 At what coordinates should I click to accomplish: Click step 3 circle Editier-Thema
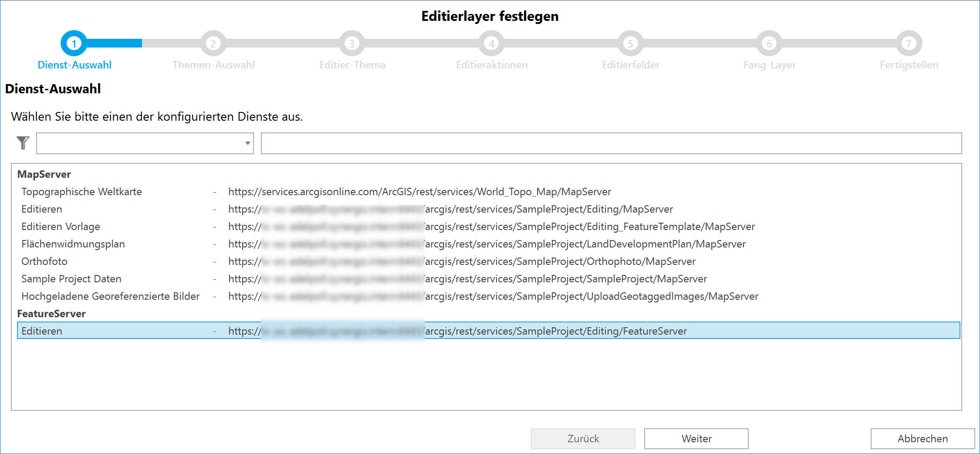(351, 43)
